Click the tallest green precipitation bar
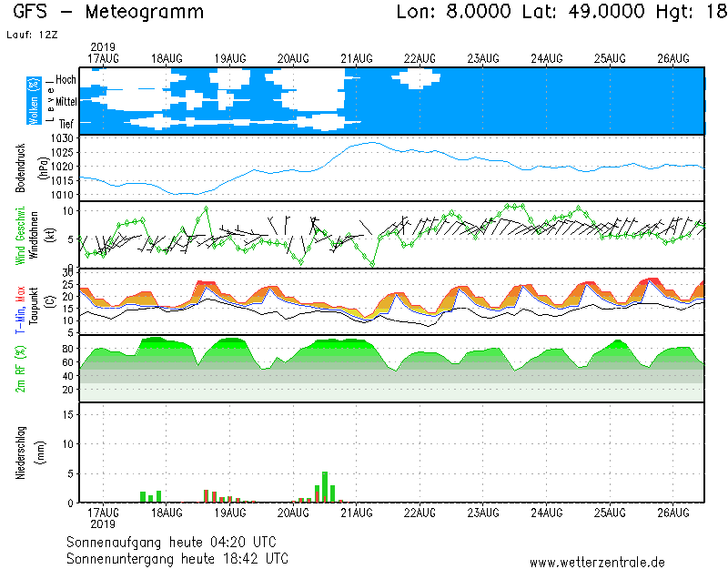 coord(325,487)
